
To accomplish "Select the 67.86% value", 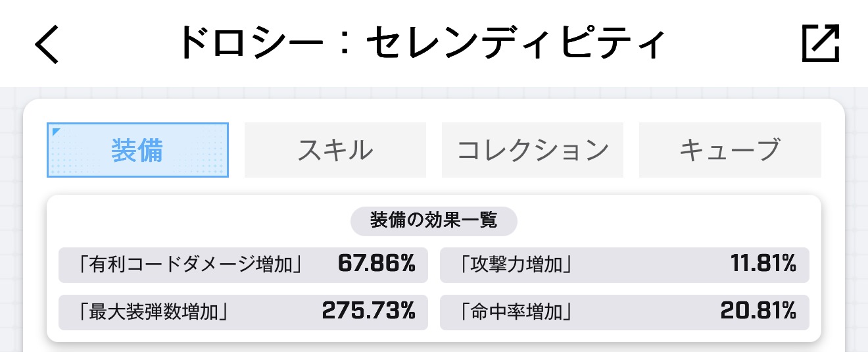I will pyautogui.click(x=376, y=264).
